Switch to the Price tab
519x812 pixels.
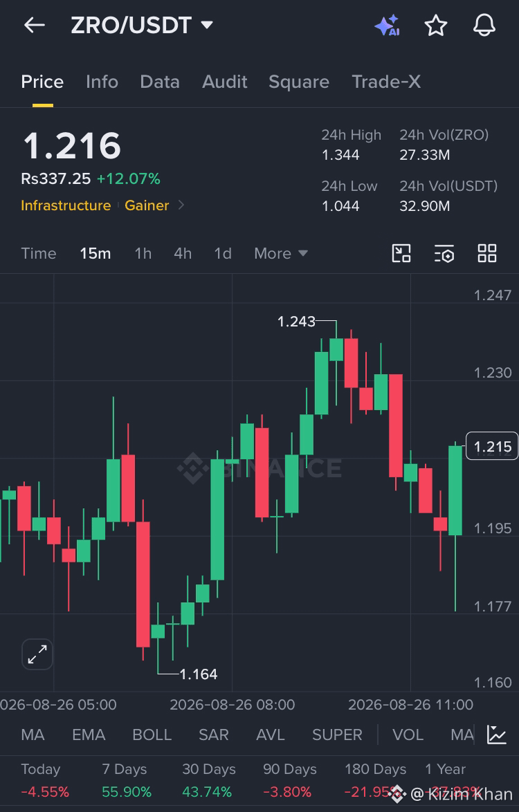(42, 82)
